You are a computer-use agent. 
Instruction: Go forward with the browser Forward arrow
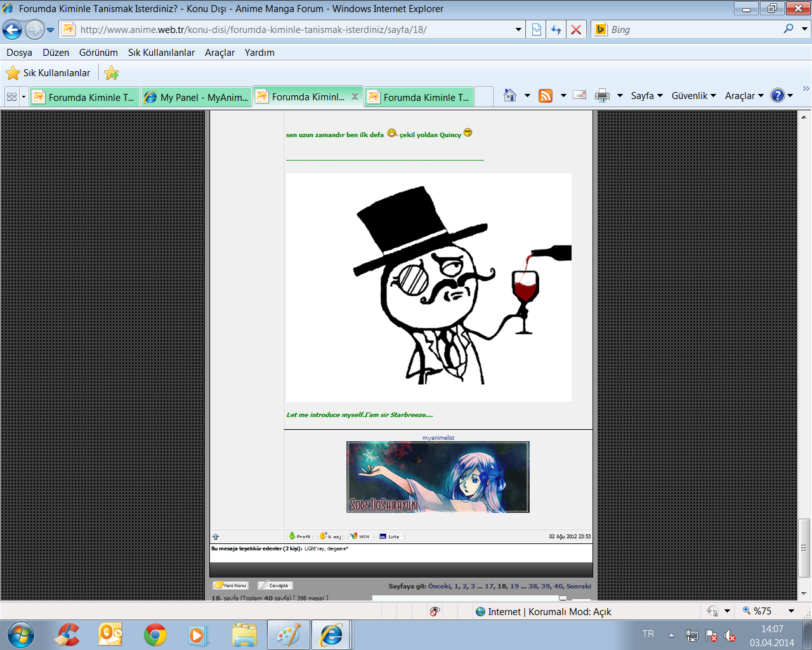[34, 29]
